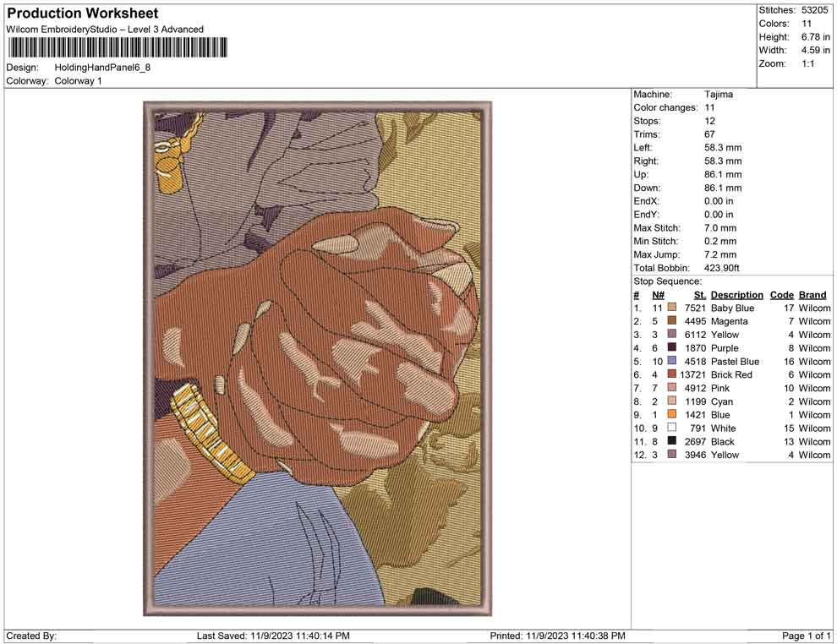
Task: Click the Zoom value '1:1'
Action: pos(807,63)
